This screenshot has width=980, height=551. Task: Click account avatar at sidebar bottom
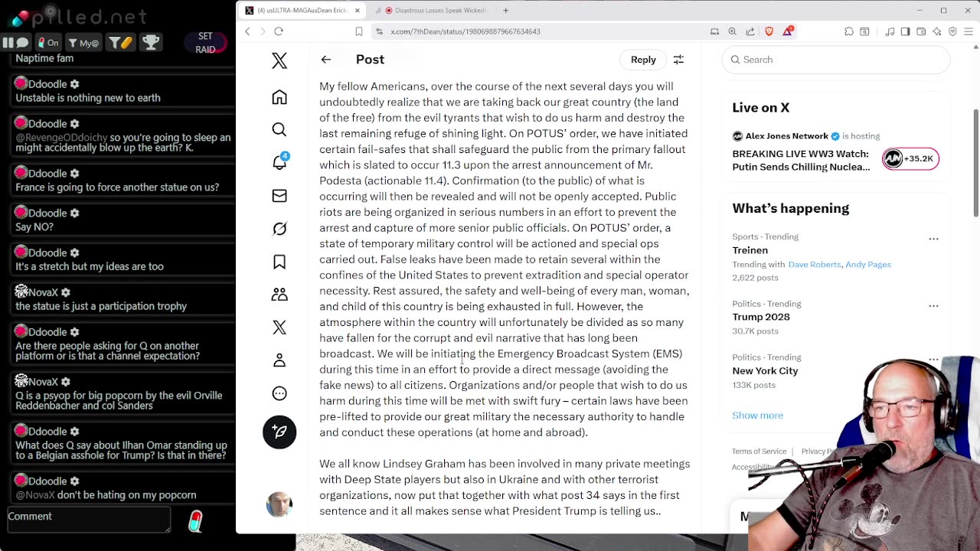pos(279,504)
